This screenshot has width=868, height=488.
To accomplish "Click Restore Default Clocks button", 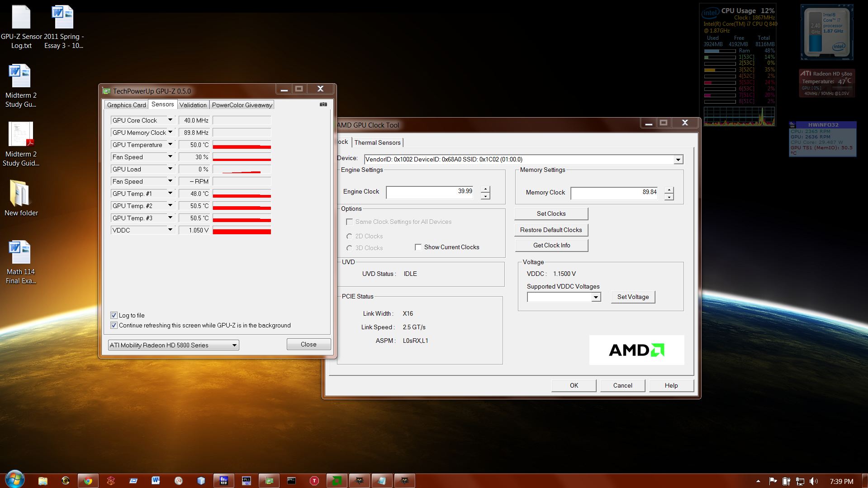I will [x=551, y=230].
